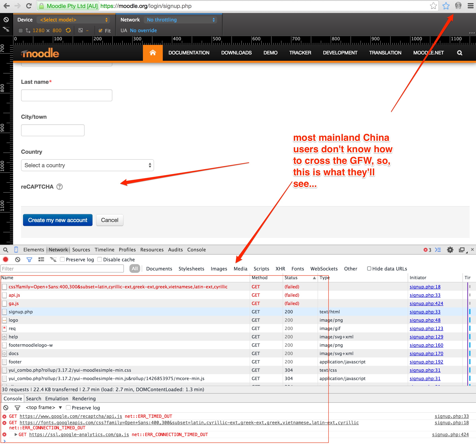Screen dimensions: 476x448
Task: Clear the console with the block icon
Action: coord(6,407)
